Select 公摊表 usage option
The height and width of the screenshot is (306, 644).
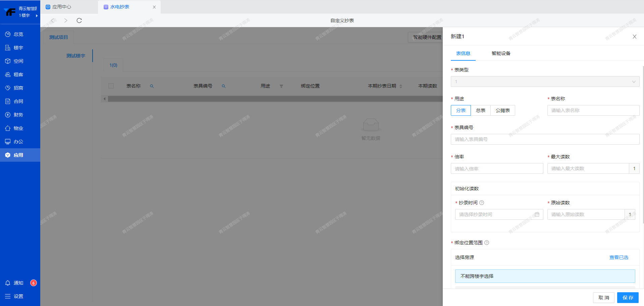(502, 110)
